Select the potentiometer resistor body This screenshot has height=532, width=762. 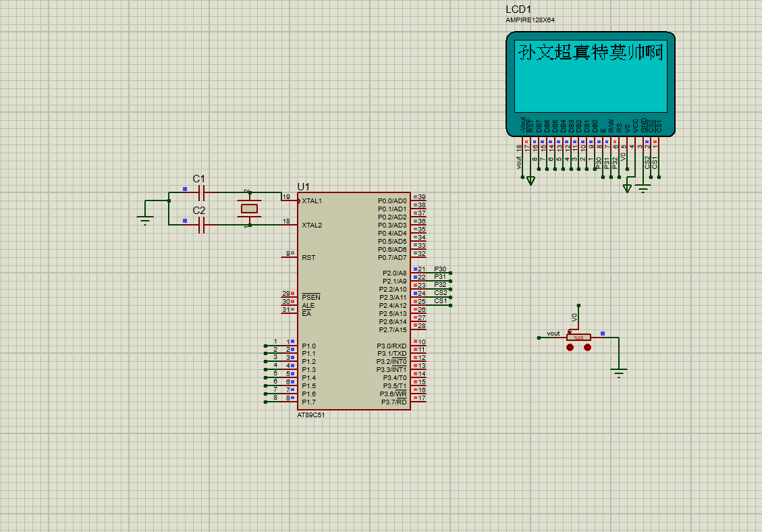(x=578, y=337)
